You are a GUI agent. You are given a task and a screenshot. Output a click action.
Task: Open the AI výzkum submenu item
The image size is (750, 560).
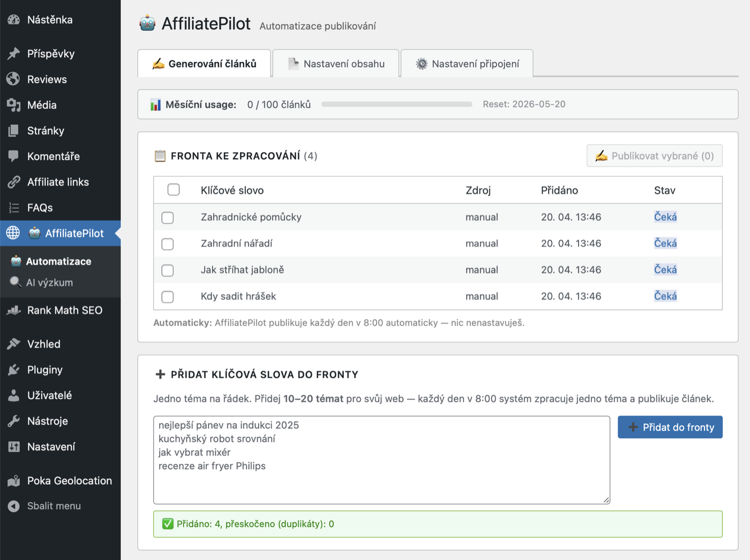click(50, 282)
